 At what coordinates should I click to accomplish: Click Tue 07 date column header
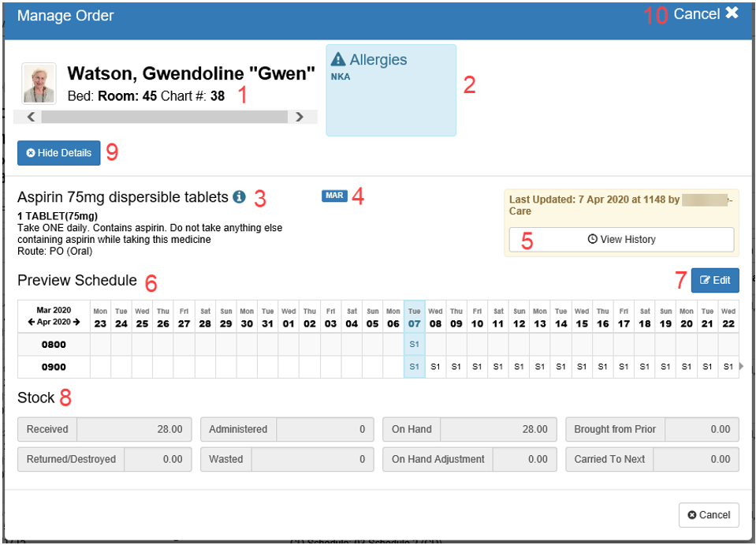[x=414, y=316]
